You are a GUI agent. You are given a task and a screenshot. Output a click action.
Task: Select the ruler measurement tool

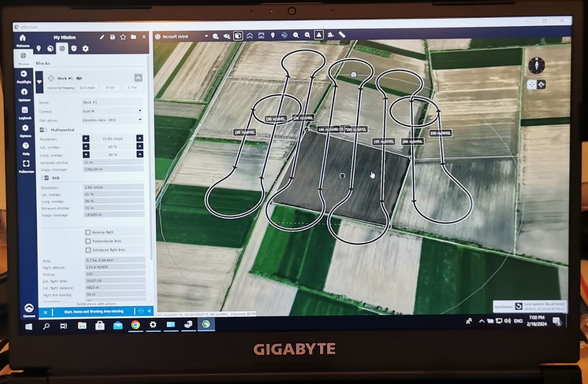pyautogui.click(x=342, y=35)
